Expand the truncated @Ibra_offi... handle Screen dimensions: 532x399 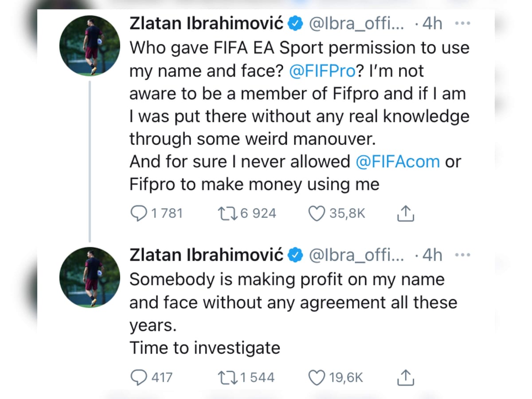coord(357,23)
